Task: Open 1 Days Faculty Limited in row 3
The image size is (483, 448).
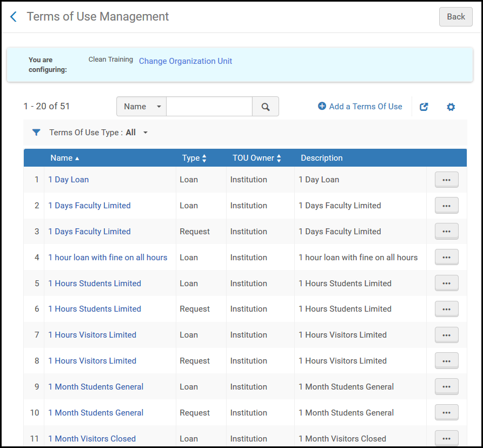Action: click(x=89, y=232)
